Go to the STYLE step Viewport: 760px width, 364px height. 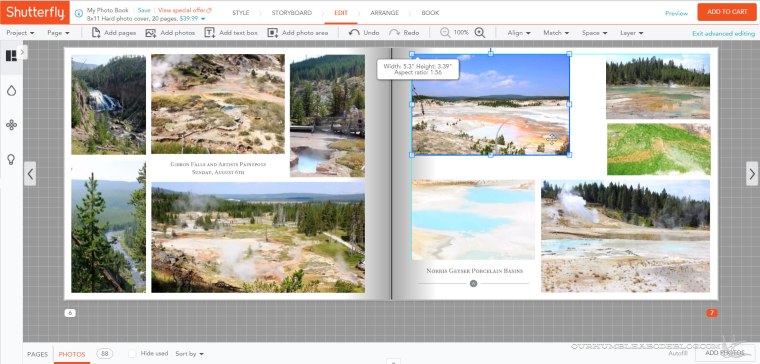click(240, 13)
